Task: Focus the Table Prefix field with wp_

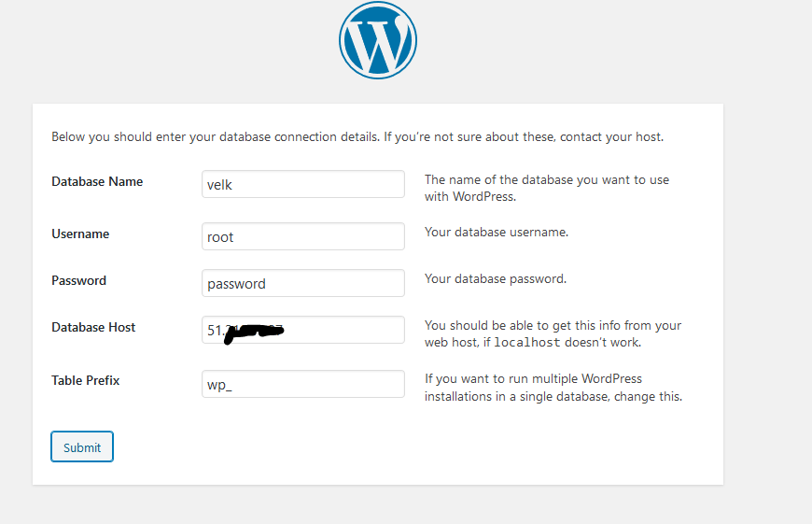Action: tap(302, 384)
